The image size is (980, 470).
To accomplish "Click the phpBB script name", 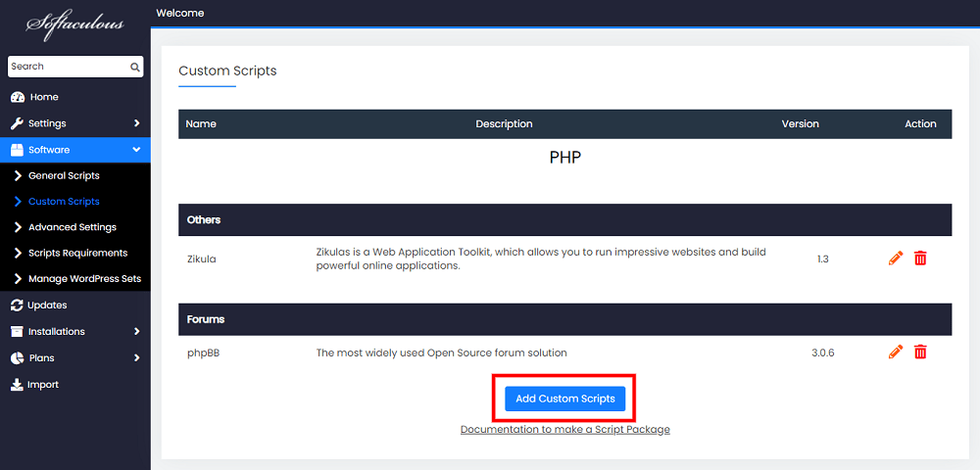I will [203, 352].
